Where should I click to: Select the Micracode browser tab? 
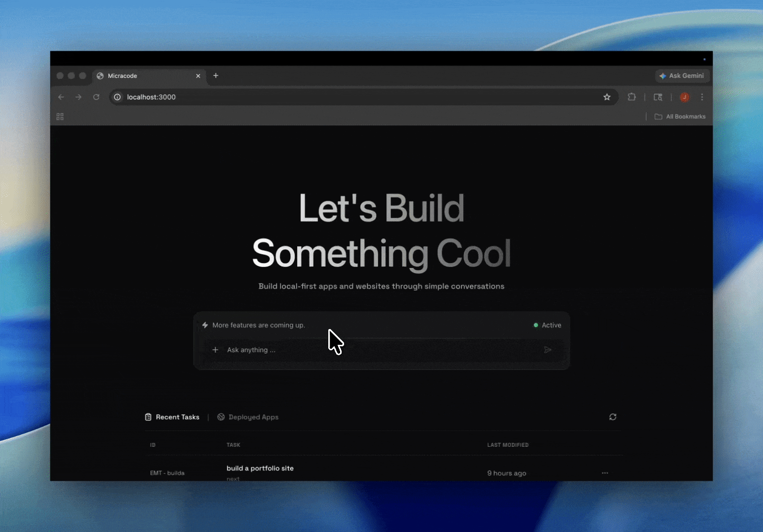(149, 76)
